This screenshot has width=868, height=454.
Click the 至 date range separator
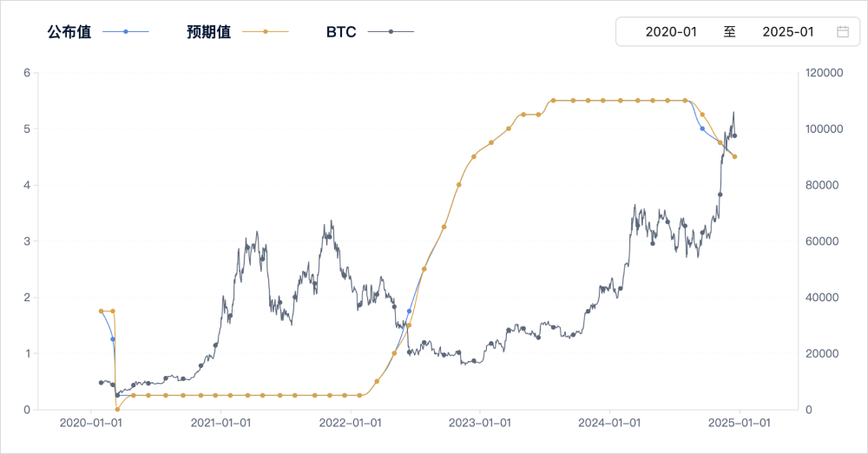730,32
